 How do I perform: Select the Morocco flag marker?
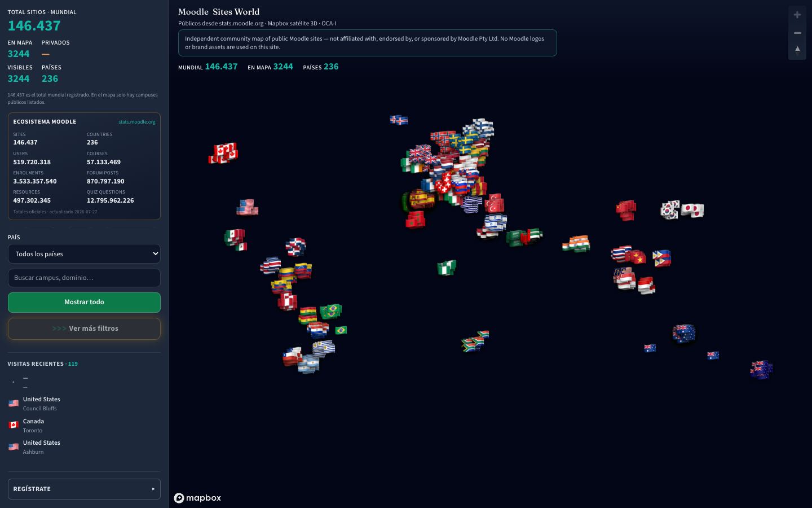[415, 220]
